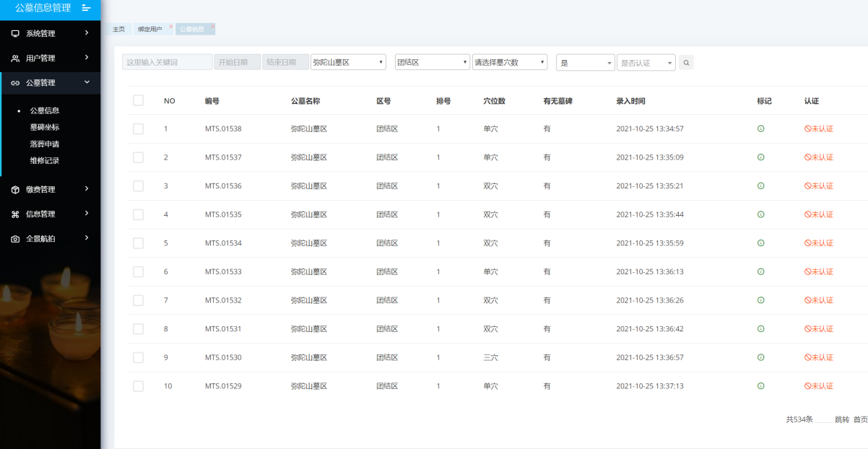Open 落葬申请 in the sidebar
This screenshot has height=449, width=868.
click(45, 144)
